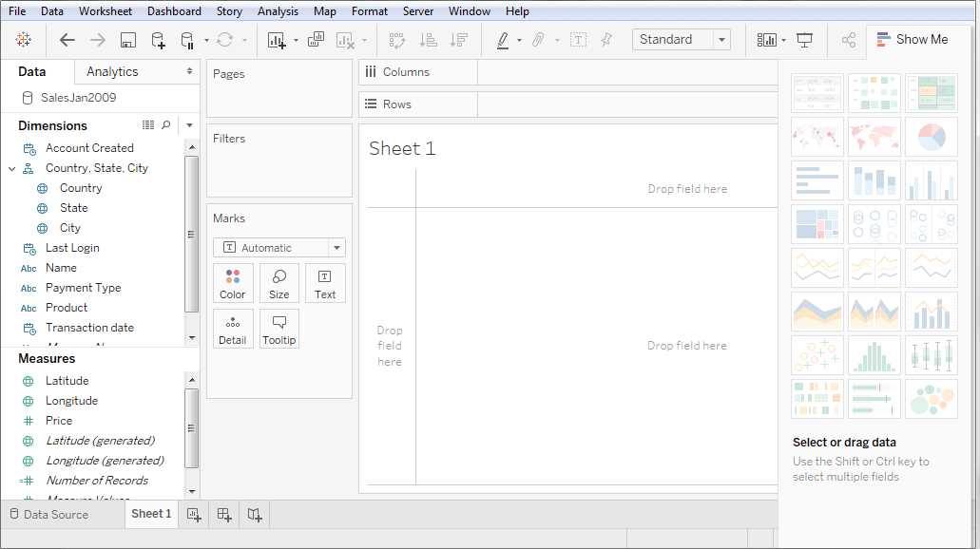The image size is (980, 549).
Task: Click the Size button on Marks card
Action: tap(279, 284)
